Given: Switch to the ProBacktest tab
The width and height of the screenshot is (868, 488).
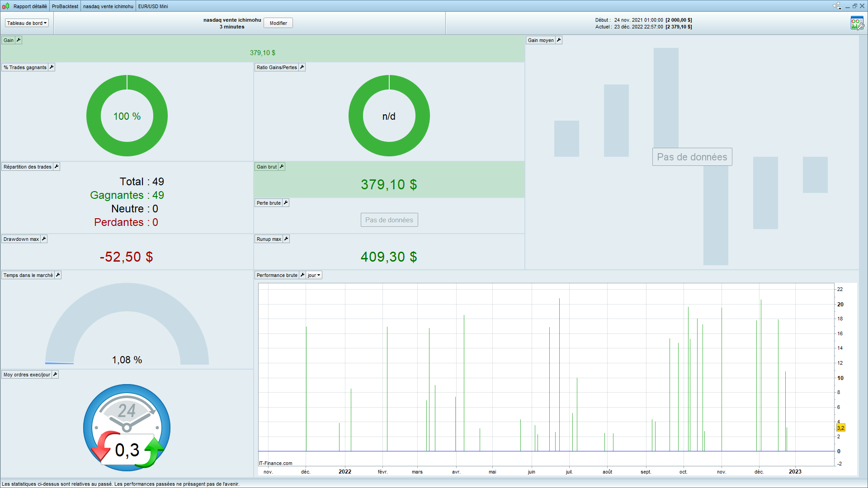Looking at the screenshot, I should point(65,6).
